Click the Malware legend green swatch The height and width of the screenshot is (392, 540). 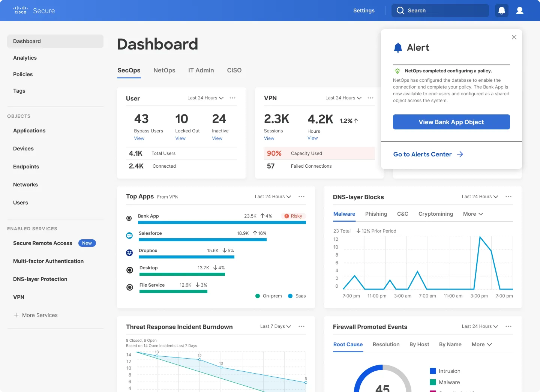(433, 382)
